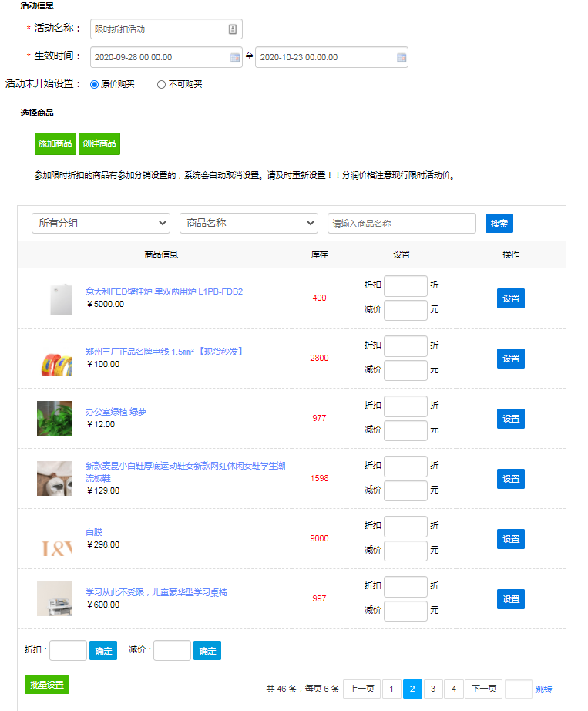Screen dimensions: 588x711
Task: Click the end time field 2020-10-23
Action: [x=331, y=57]
